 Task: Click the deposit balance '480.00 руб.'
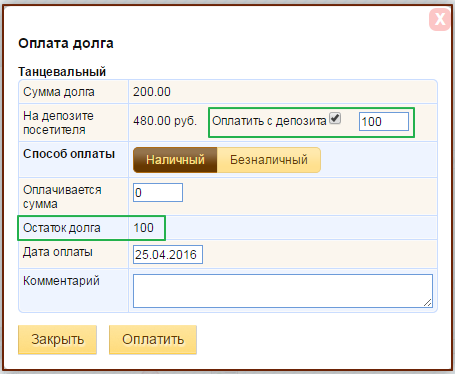pos(165,121)
